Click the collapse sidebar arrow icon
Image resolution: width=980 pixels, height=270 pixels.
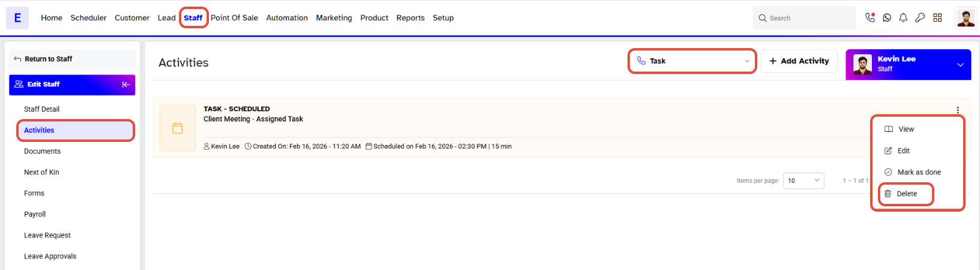click(126, 85)
